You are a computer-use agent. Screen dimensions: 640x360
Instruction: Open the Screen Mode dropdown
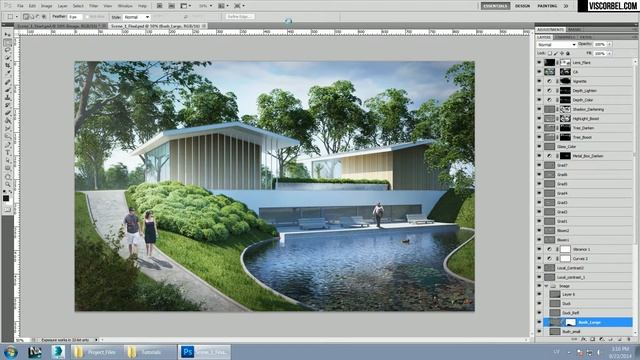coord(239,6)
